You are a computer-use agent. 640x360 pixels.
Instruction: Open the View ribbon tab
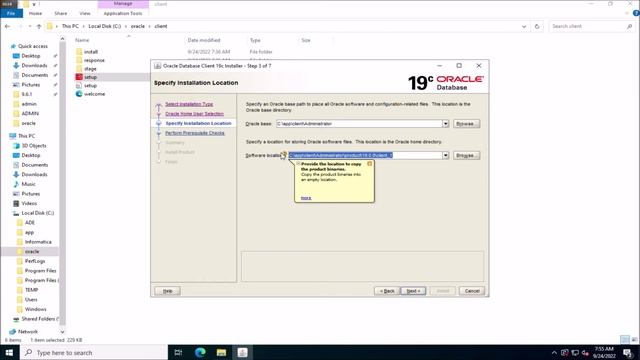(84, 13)
